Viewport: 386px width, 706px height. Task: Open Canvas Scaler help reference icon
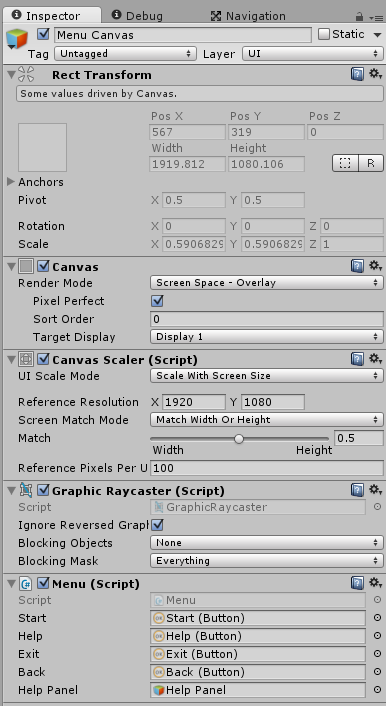pyautogui.click(x=357, y=359)
